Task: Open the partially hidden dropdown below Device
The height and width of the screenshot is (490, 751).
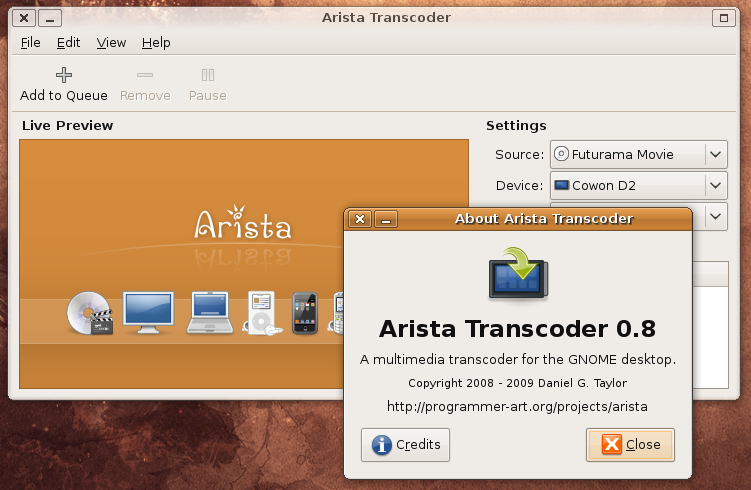Action: pos(715,217)
